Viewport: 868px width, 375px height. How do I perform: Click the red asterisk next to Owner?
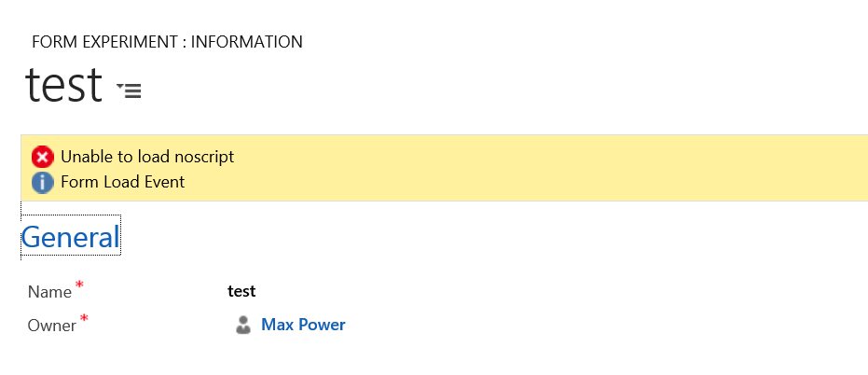coord(84,319)
